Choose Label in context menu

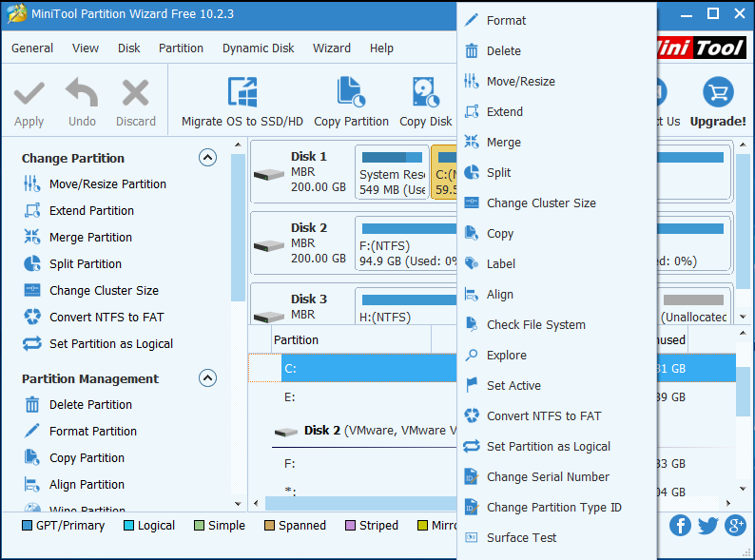point(556,264)
